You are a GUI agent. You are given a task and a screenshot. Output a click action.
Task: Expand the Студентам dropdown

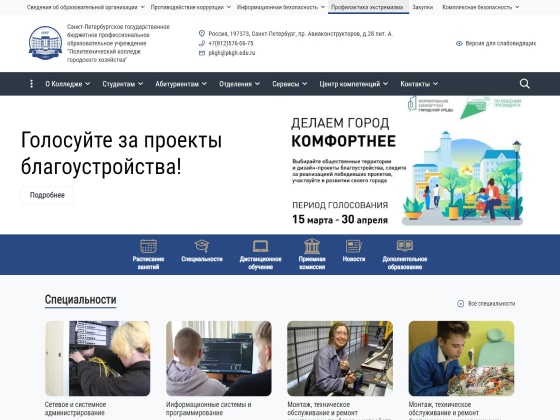[122, 84]
